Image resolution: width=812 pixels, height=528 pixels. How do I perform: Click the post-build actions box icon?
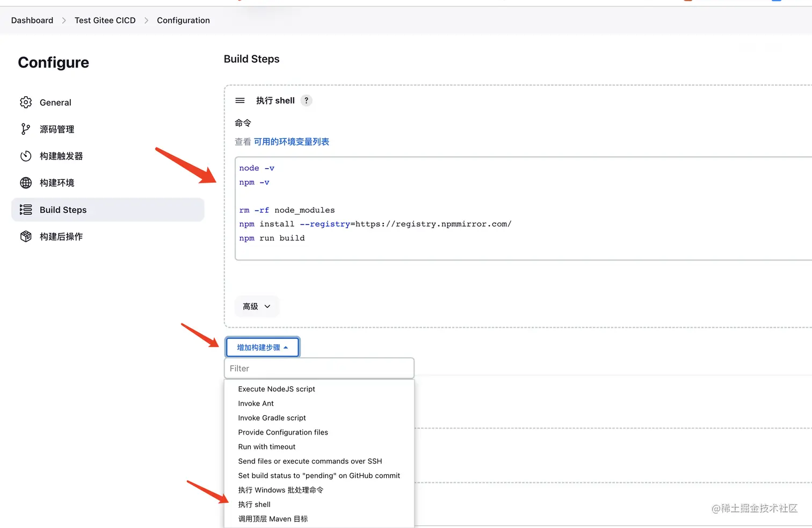click(x=26, y=236)
